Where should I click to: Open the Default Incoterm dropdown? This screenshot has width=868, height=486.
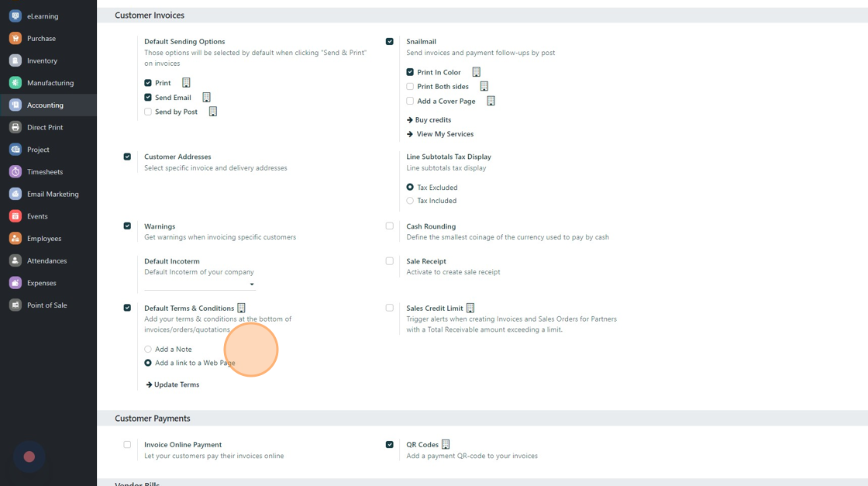coord(199,284)
